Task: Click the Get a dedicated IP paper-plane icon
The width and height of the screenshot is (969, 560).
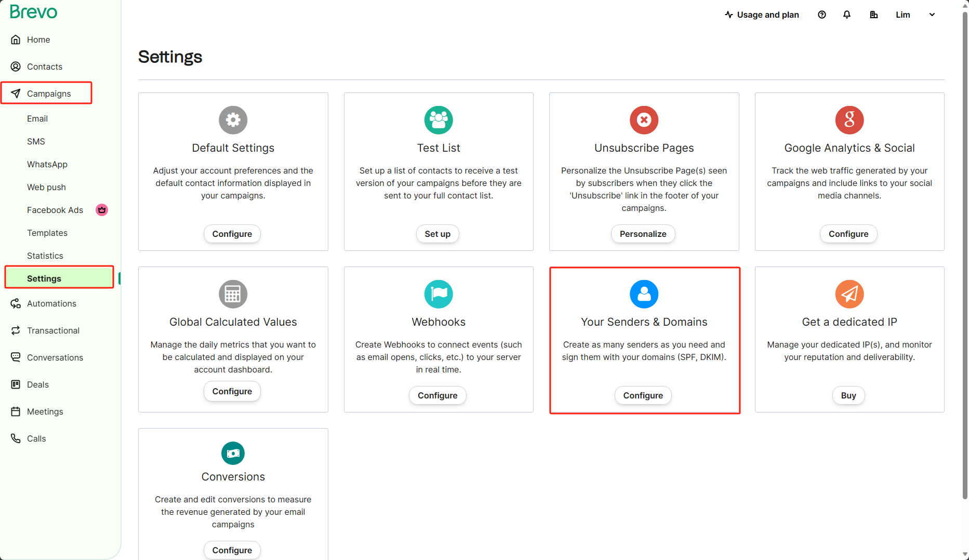Action: (x=849, y=294)
